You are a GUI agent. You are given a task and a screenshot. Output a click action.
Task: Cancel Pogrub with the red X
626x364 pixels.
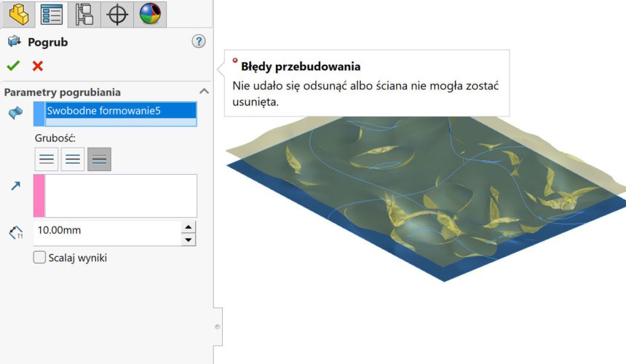38,66
